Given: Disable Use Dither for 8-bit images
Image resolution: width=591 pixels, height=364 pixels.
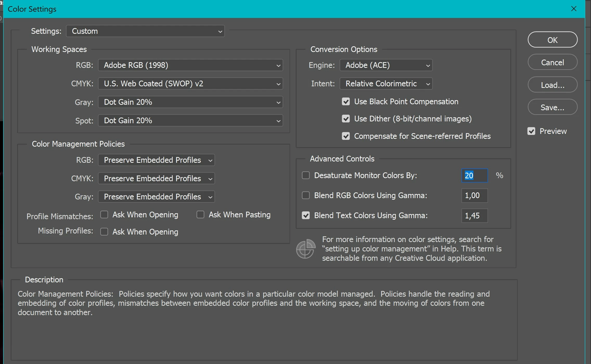Looking at the screenshot, I should 346,119.
